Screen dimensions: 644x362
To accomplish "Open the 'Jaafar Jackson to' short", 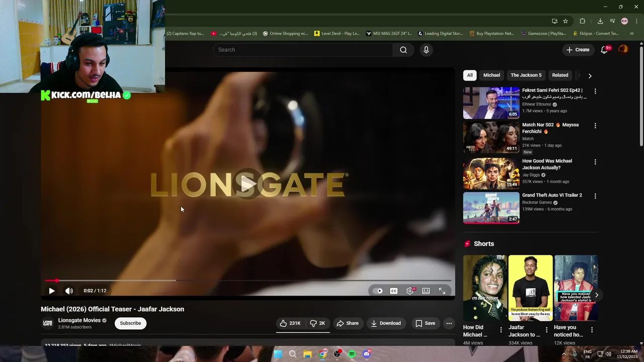I will point(530,288).
